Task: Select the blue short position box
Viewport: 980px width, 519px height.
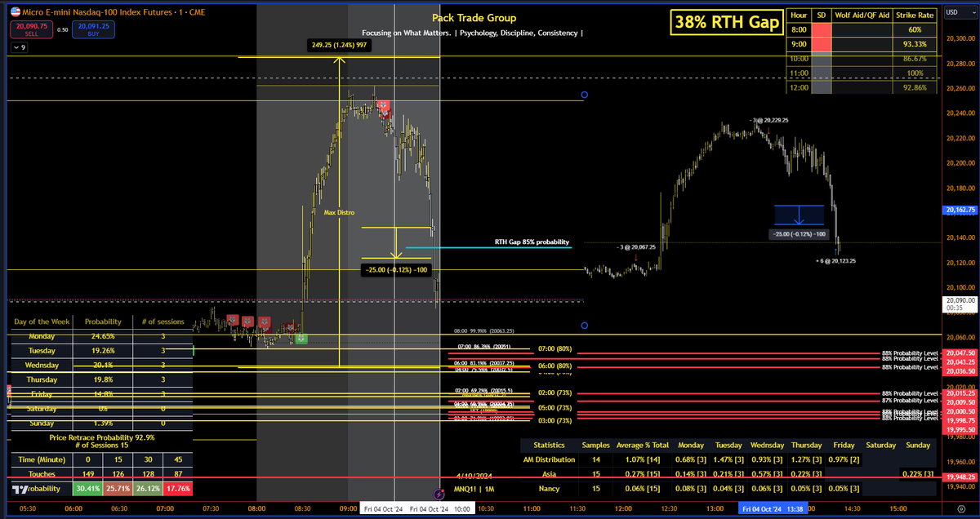Action: 800,215
